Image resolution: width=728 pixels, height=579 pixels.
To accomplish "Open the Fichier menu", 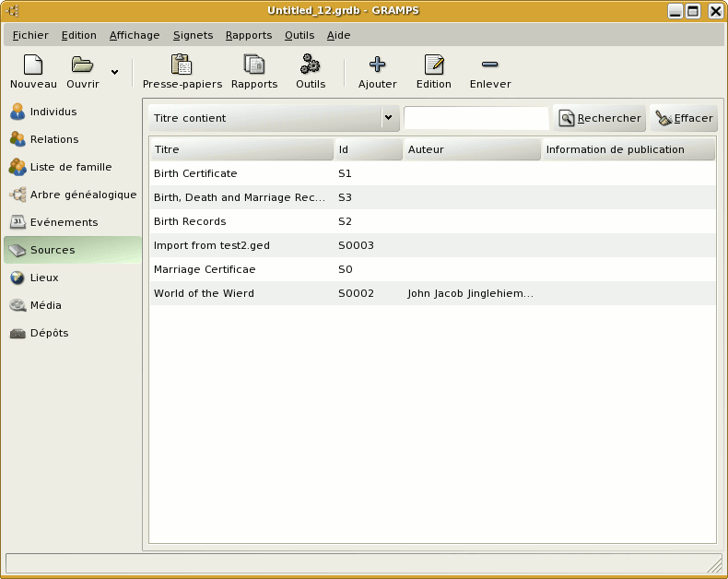I will 30,35.
